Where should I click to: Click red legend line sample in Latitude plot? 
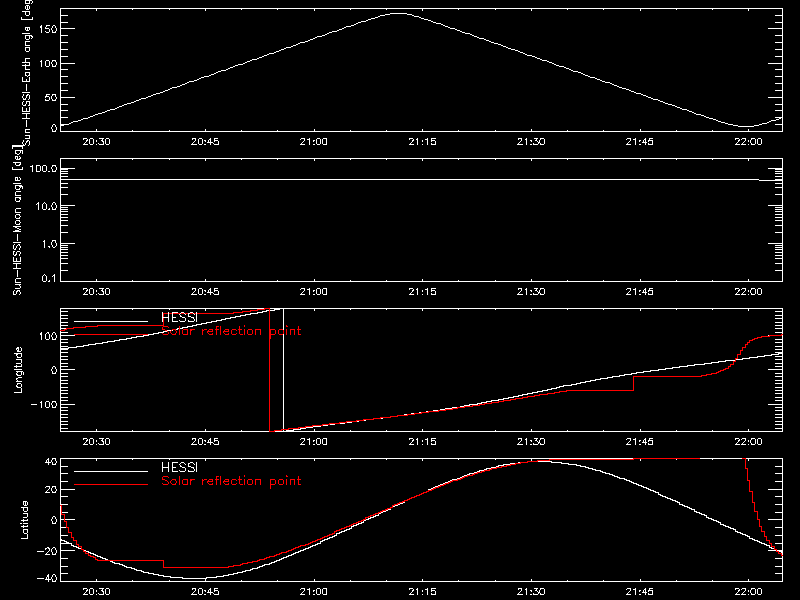pyautogui.click(x=111, y=484)
